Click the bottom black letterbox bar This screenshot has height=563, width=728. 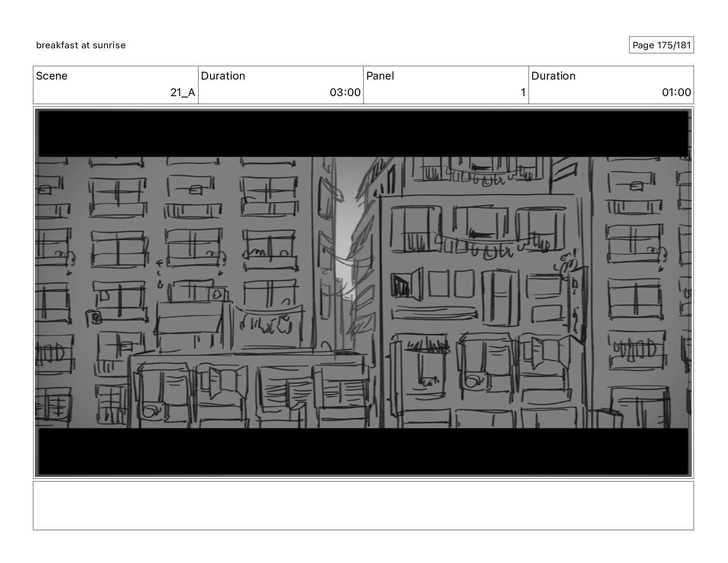[x=363, y=451]
